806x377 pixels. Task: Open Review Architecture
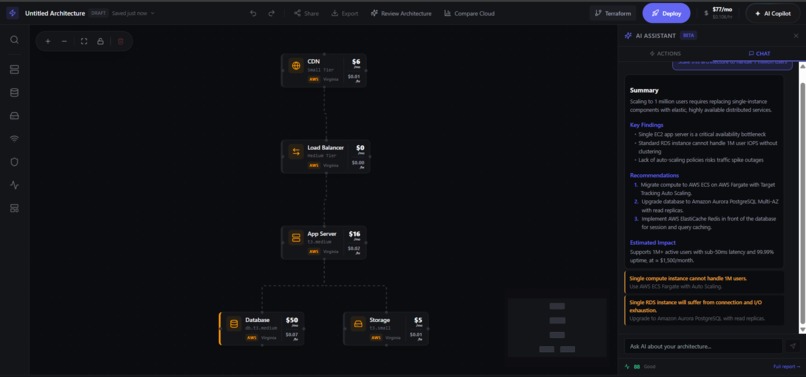[x=401, y=13]
